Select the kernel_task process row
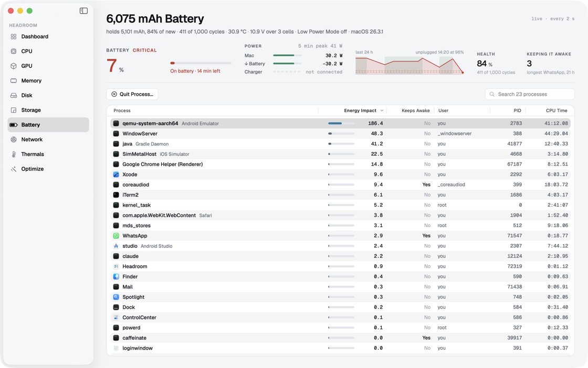Viewport: 588px width, 368px height. point(341,205)
